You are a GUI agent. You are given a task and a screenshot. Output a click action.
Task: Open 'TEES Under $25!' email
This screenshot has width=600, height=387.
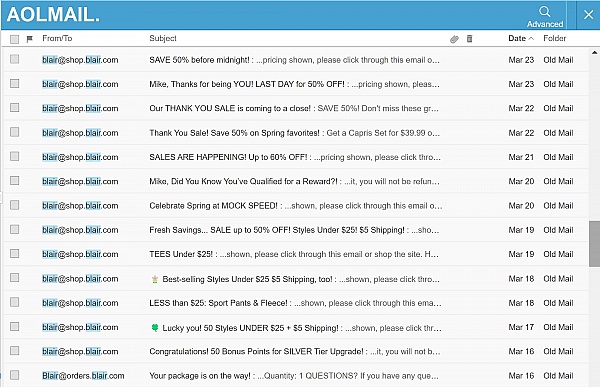pos(294,254)
